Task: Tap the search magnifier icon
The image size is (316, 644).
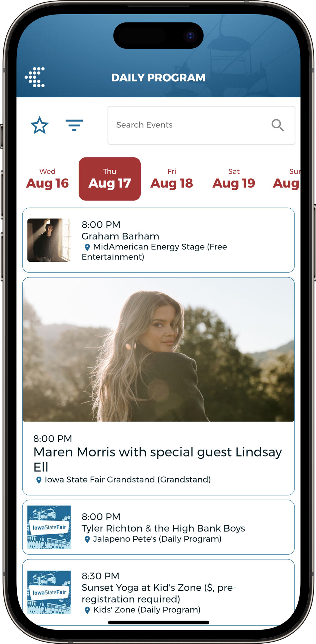Action: point(277,125)
